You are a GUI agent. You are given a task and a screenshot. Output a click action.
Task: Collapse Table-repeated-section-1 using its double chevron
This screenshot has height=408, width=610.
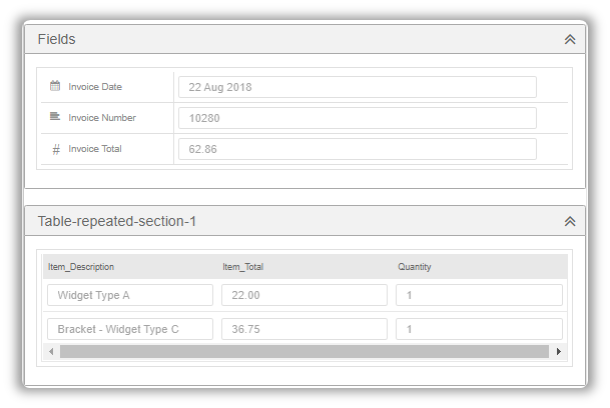tap(570, 221)
